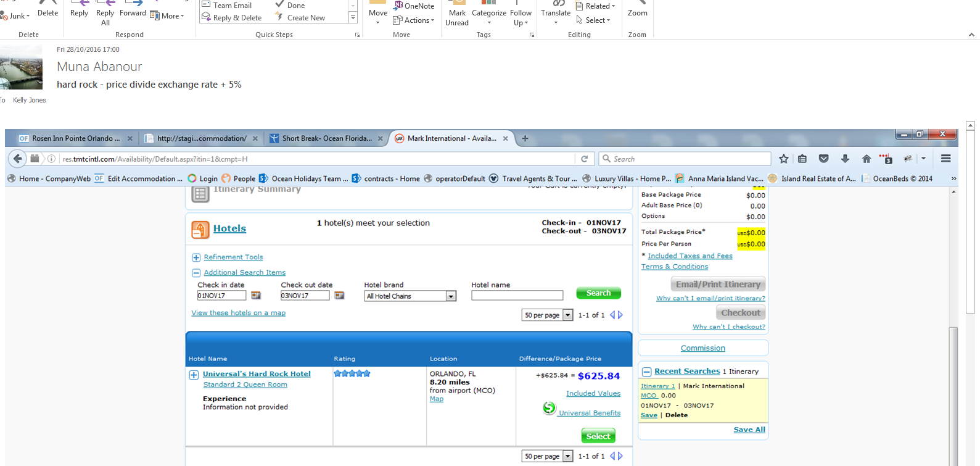
Task: Go to previous results page arrow above table
Action: click(612, 315)
